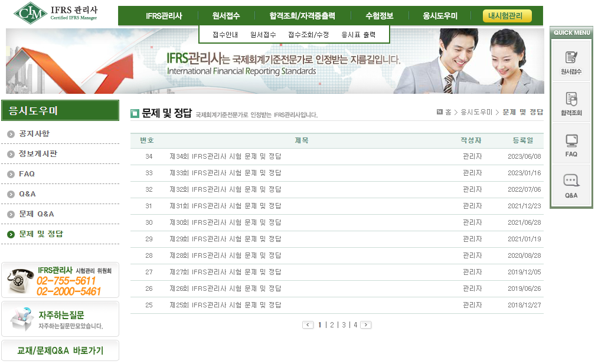The image size is (598, 364).
Task: Click the telephone contact banner
Action: coord(60,280)
